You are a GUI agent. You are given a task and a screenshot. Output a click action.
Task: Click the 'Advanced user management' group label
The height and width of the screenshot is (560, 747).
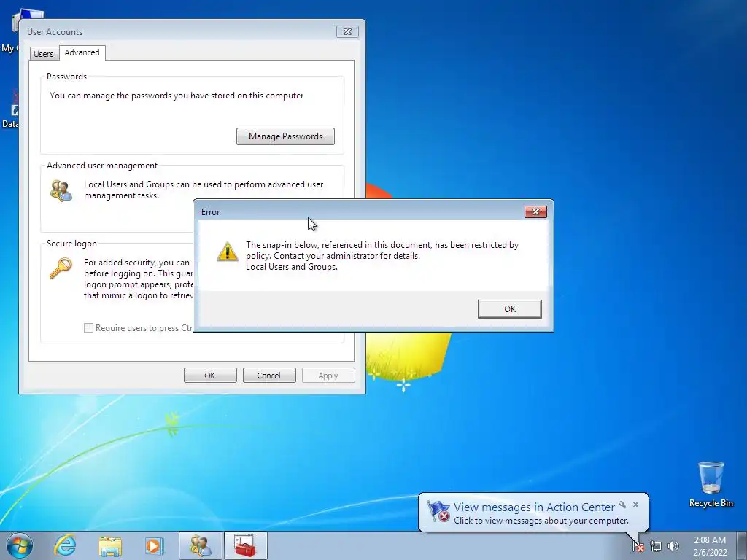click(x=102, y=166)
